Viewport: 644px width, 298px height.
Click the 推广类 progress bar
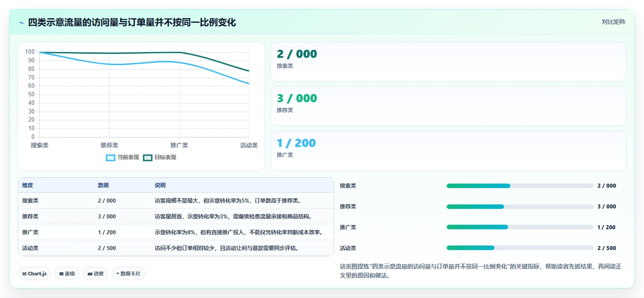tap(520, 227)
